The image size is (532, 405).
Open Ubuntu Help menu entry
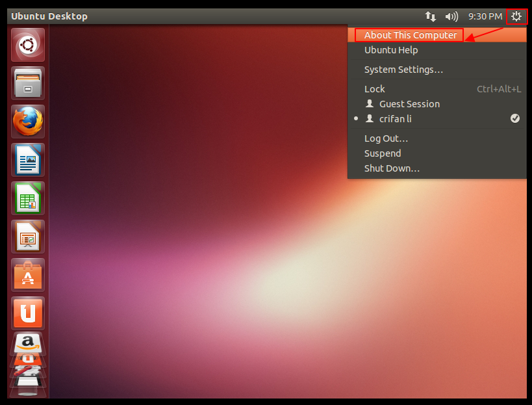(437, 50)
